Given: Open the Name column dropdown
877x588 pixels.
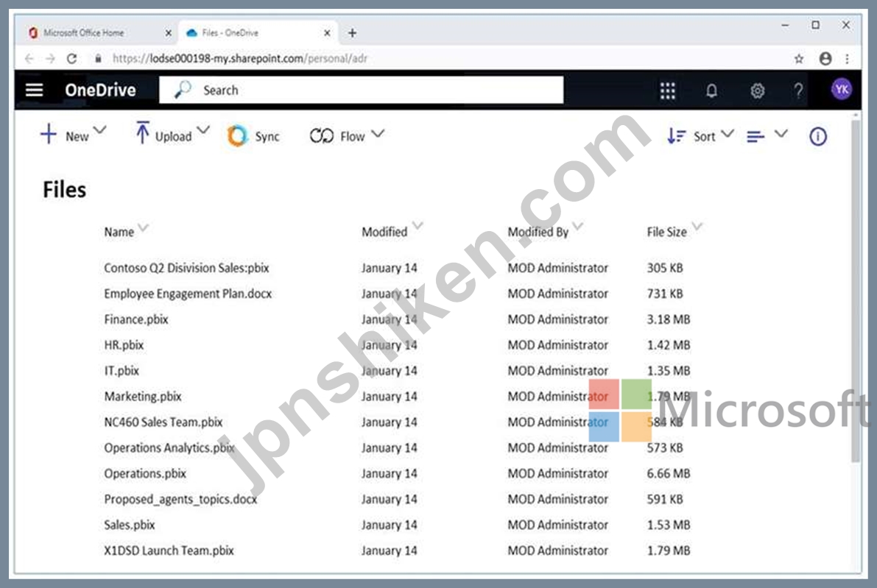Looking at the screenshot, I should click(143, 227).
